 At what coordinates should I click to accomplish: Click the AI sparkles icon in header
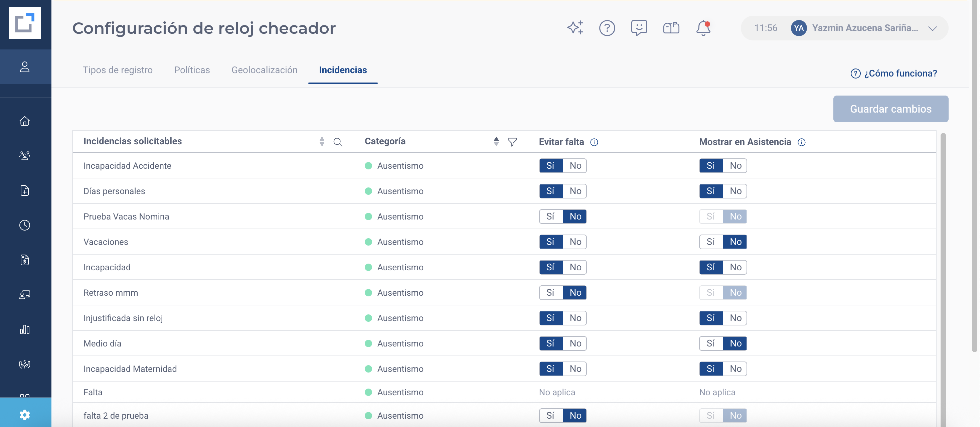coord(575,28)
